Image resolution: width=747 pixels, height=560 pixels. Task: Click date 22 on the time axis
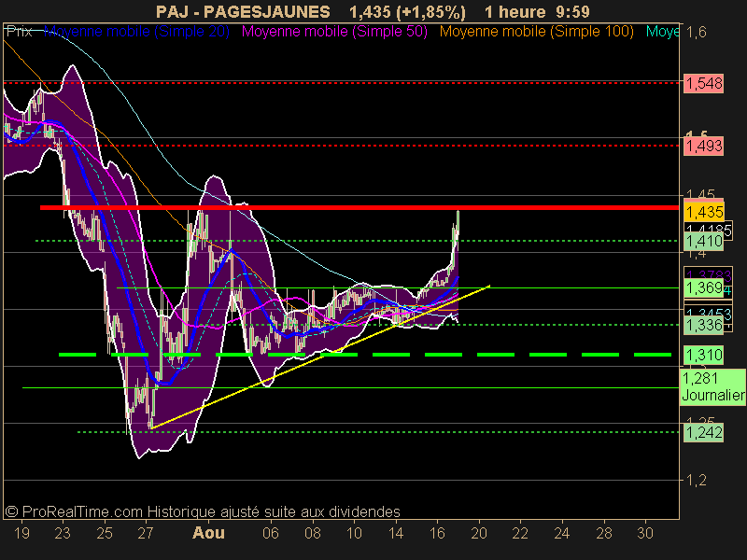coord(520,533)
